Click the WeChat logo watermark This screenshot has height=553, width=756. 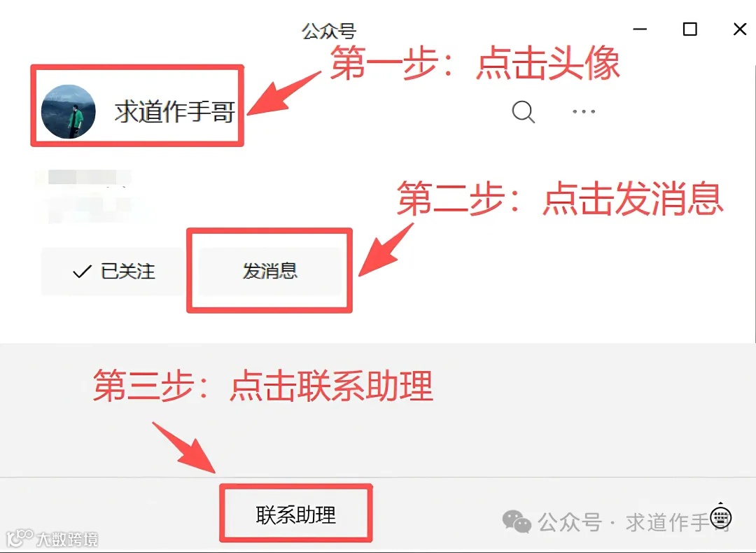coord(517,521)
